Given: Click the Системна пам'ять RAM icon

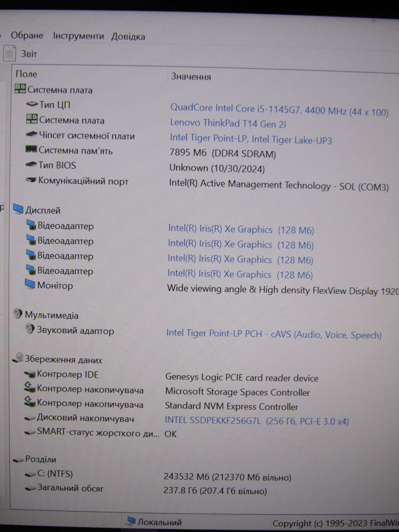Looking at the screenshot, I should [x=31, y=149].
